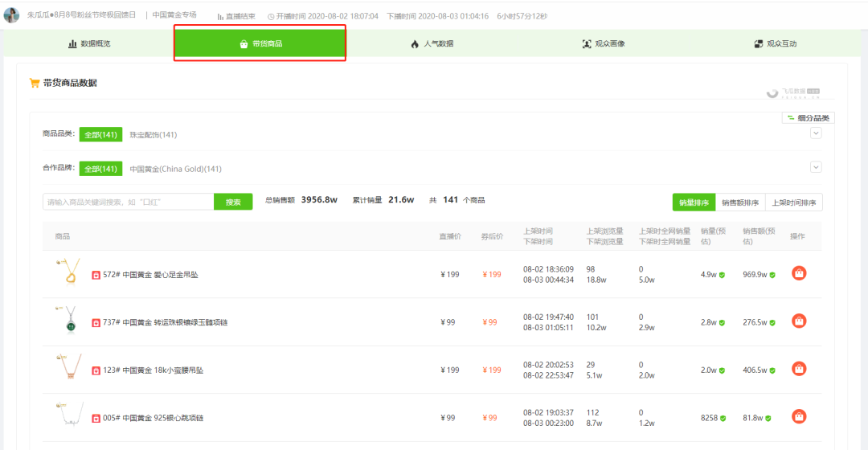
Task: Select 全部(141) in 合作品牌
Action: coord(100,169)
